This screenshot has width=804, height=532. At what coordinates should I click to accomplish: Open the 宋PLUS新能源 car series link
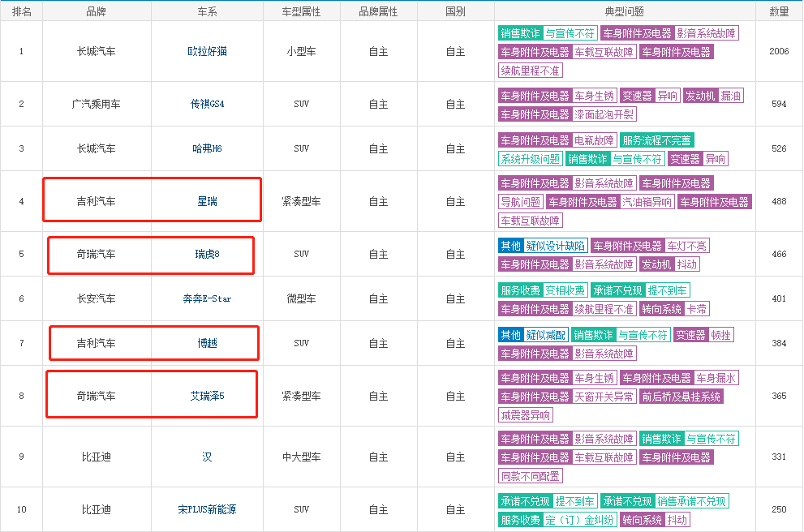coord(207,510)
